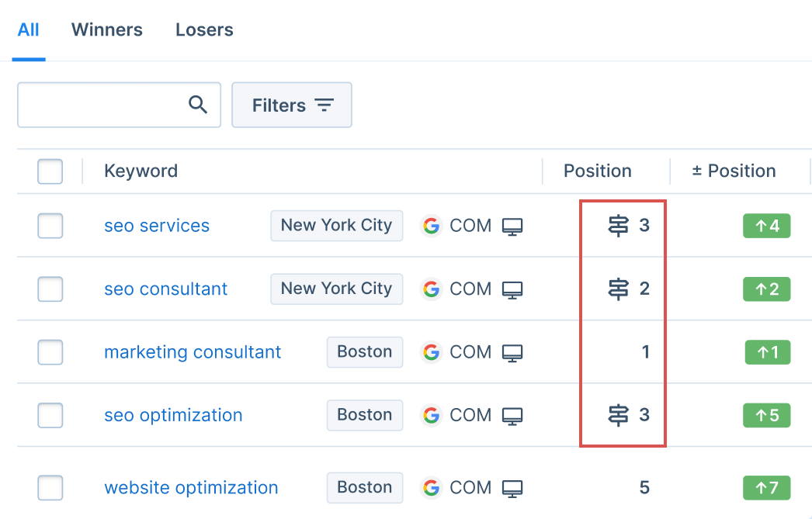This screenshot has height=519, width=812.
Task: Click the search magnifying glass icon
Action: 198,104
